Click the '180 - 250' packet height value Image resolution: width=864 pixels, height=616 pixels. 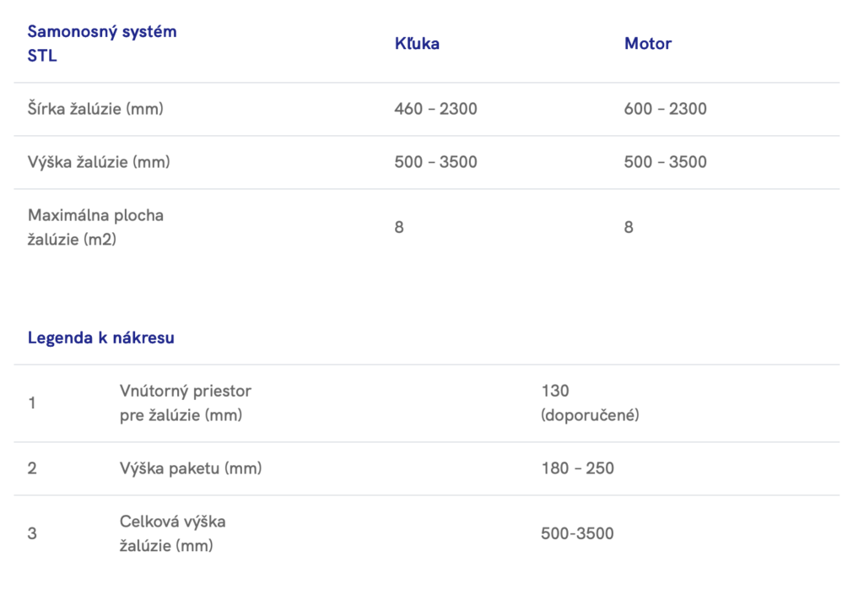[577, 468]
